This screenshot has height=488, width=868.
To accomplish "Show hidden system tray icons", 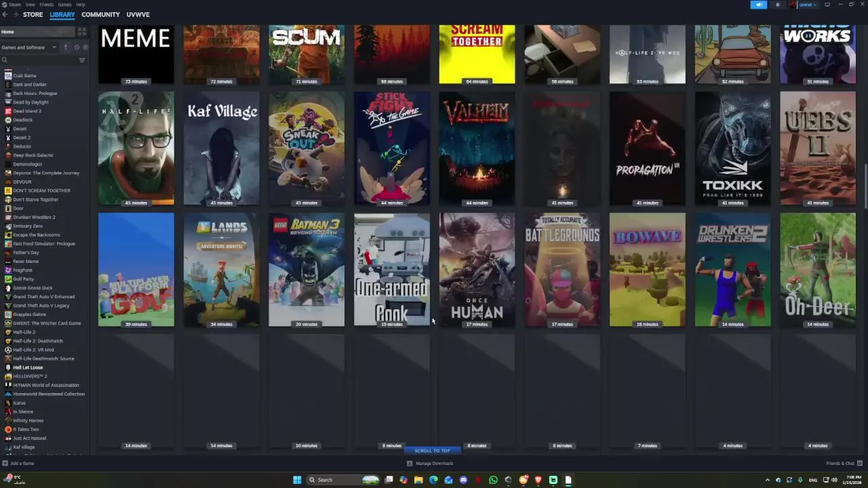I will [768, 480].
